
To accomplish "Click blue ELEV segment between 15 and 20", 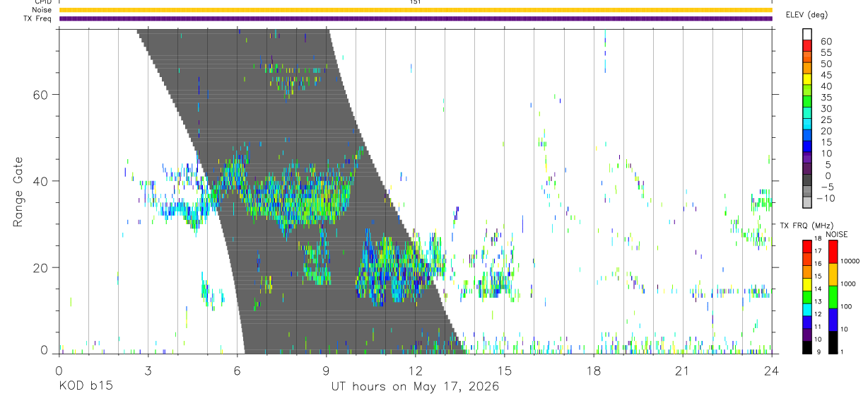I will [807, 136].
